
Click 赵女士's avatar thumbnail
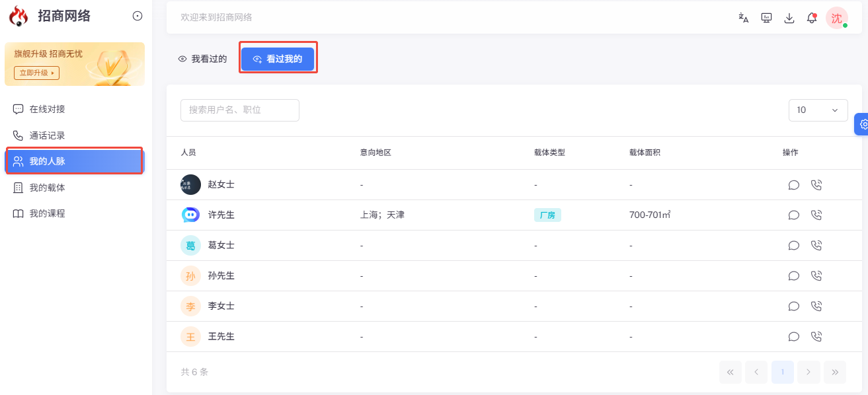coord(190,185)
